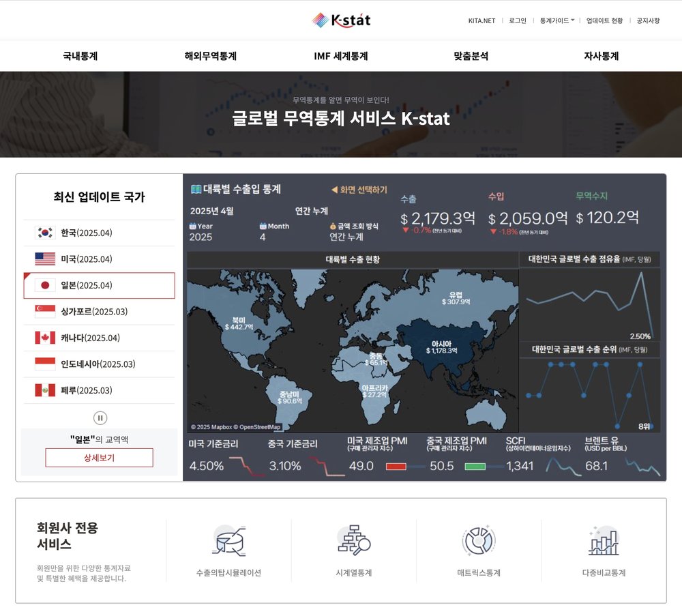Click the 다중비교통계 label
682x616 pixels.
pyautogui.click(x=604, y=573)
